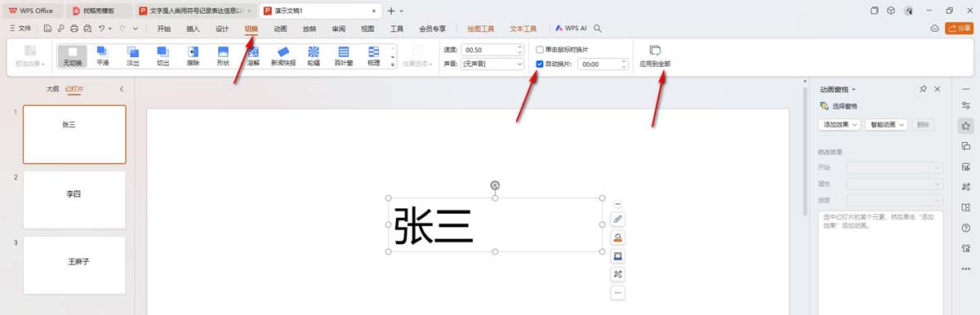Select the 无切换 (no transition) effect

coord(72,55)
